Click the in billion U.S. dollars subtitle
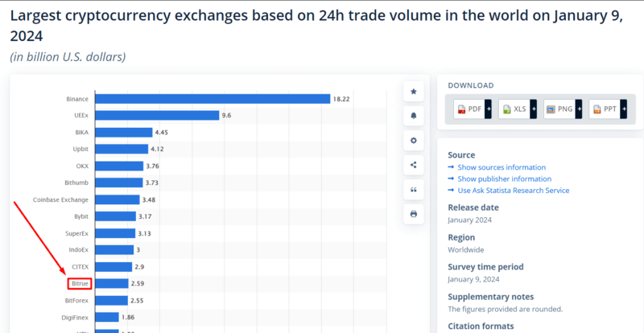644x333 pixels. 68,56
